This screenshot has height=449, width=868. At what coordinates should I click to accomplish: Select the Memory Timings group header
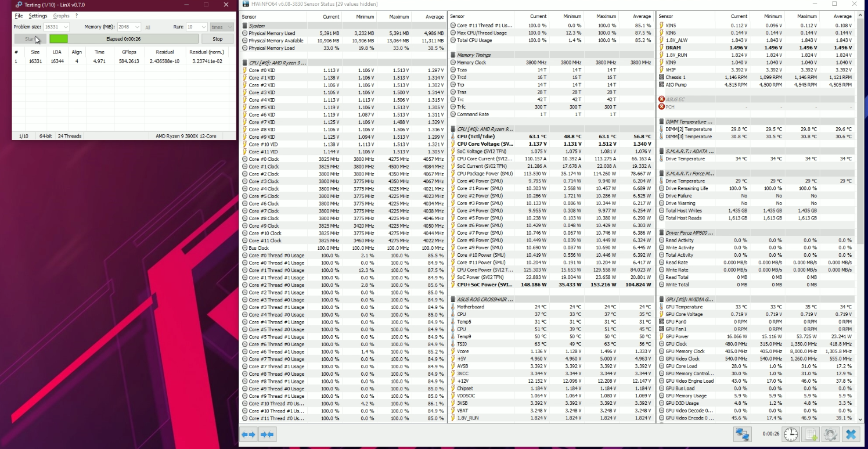point(552,55)
